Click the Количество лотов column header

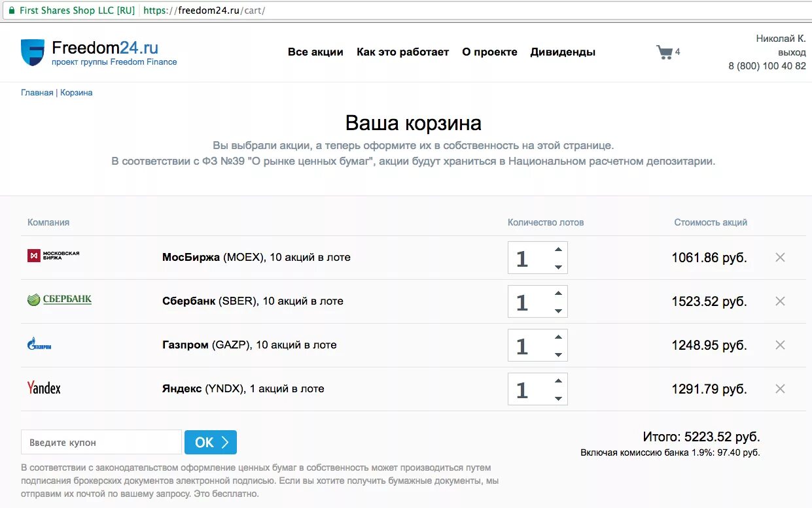[x=546, y=222]
